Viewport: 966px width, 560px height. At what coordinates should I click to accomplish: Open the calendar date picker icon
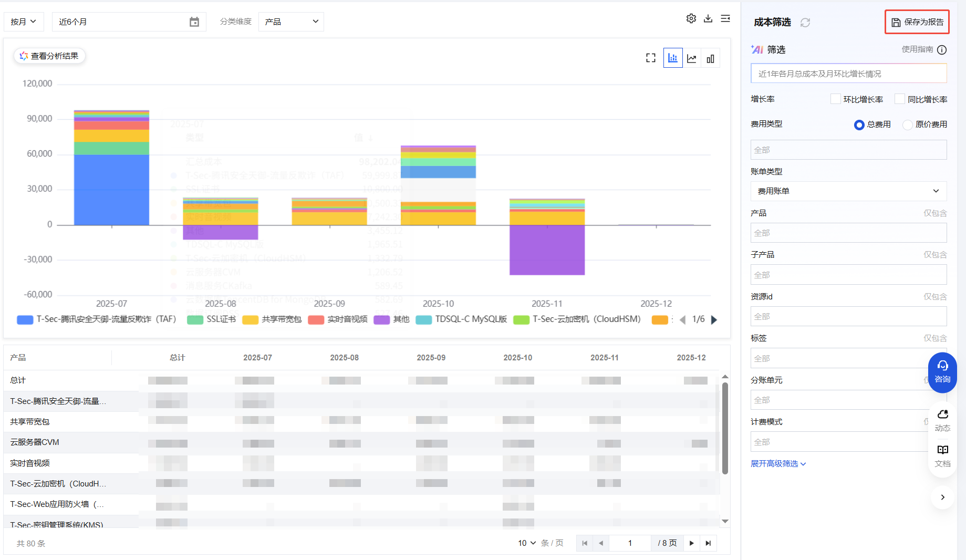point(194,22)
